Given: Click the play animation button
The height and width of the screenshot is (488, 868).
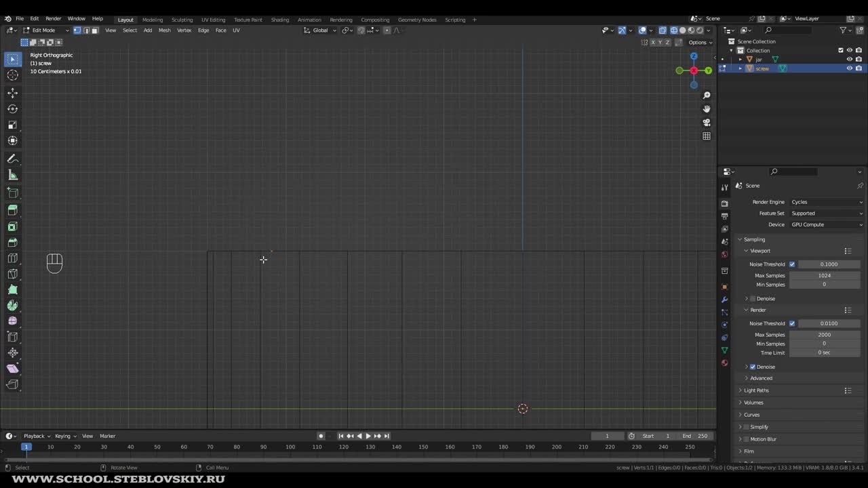Looking at the screenshot, I should (x=368, y=436).
